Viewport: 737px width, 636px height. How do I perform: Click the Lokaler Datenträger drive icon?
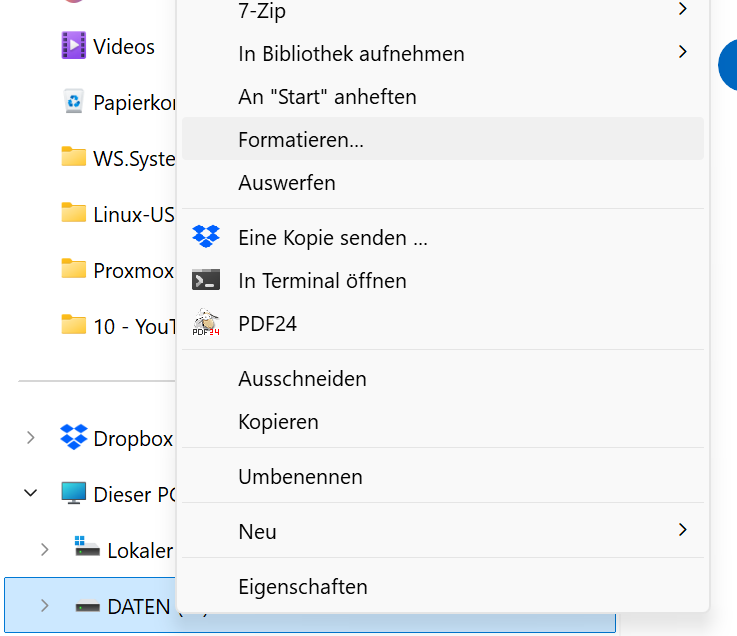pyautogui.click(x=88, y=549)
